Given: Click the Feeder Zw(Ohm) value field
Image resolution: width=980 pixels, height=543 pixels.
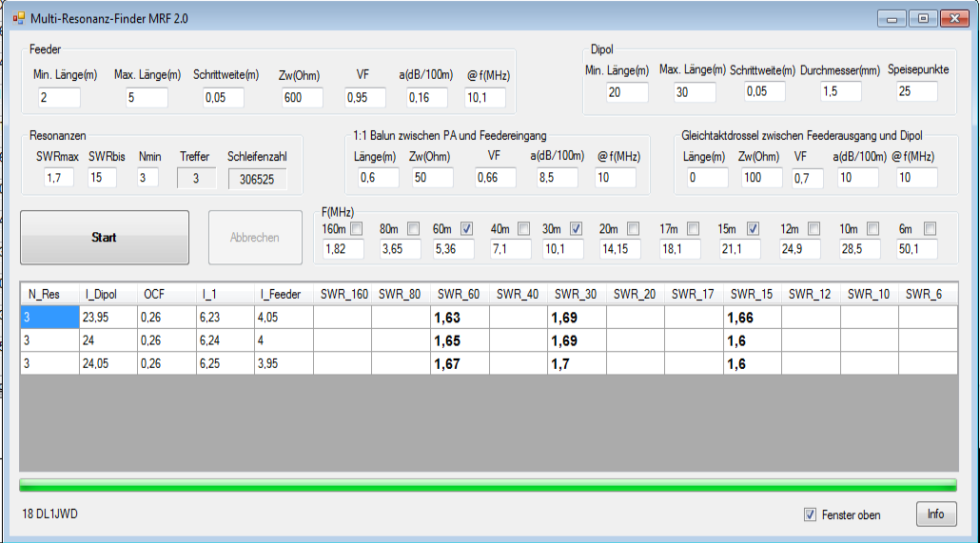Looking at the screenshot, I should click(x=303, y=97).
